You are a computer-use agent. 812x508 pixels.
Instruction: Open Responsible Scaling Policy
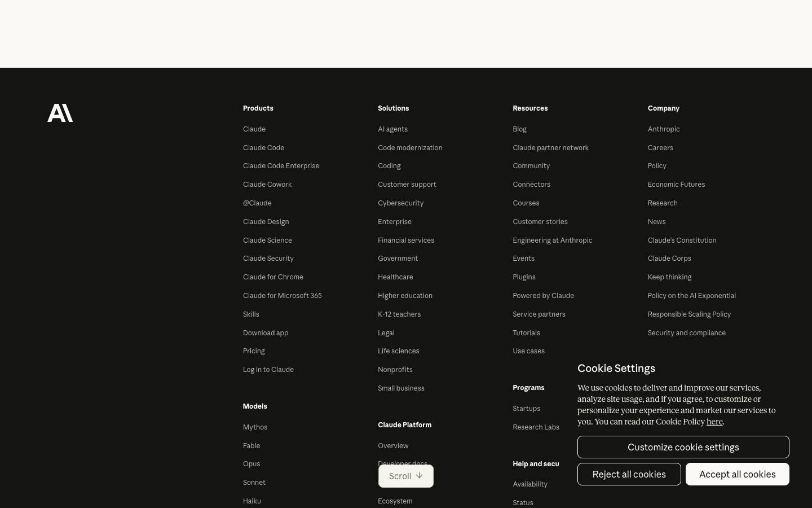[689, 314]
